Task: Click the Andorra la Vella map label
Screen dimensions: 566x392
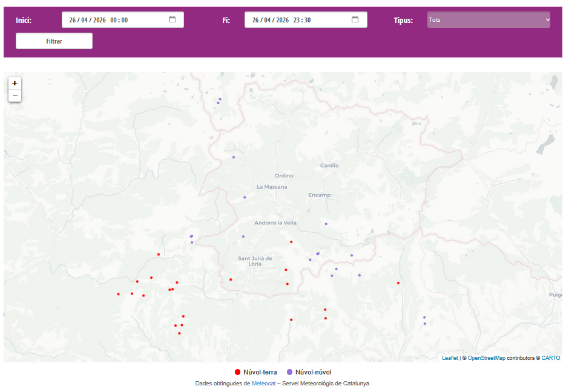Action: tap(275, 223)
